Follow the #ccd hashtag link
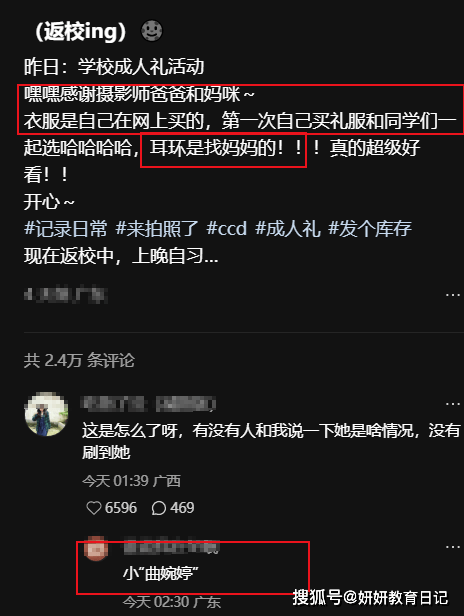 click(x=227, y=229)
